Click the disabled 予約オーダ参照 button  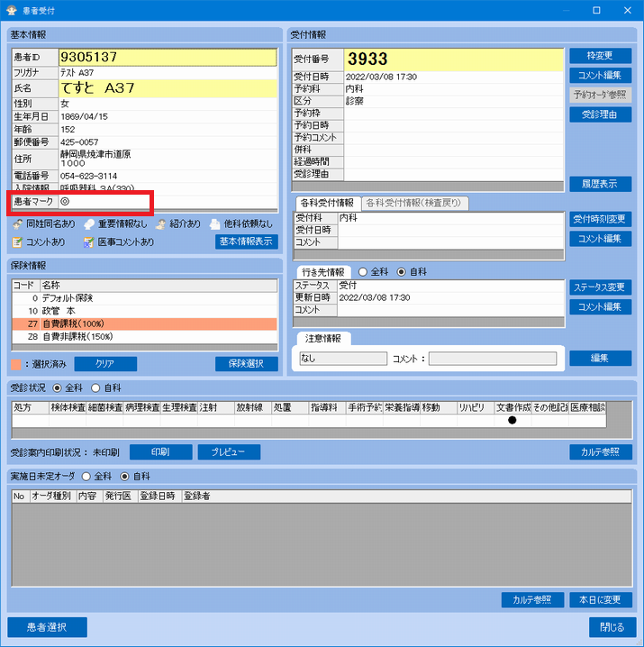[600, 95]
